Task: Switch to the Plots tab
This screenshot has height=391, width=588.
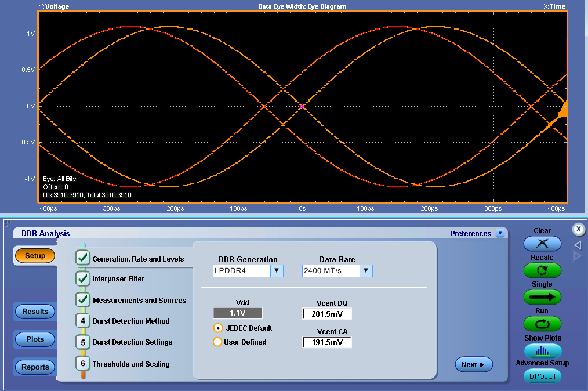Action: (35, 339)
